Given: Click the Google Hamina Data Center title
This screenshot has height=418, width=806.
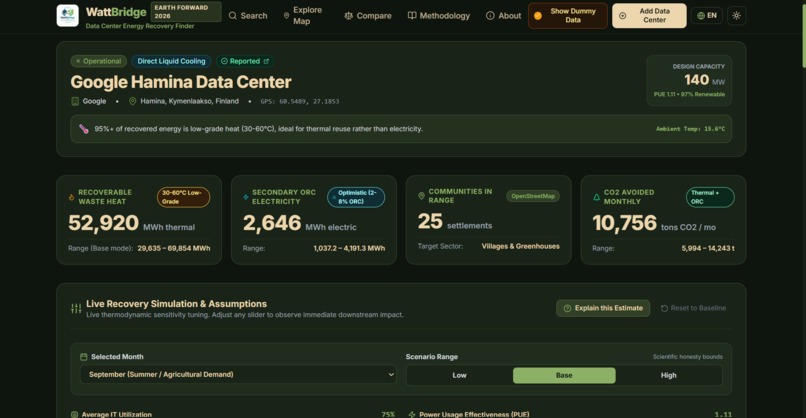Looking at the screenshot, I should pos(181,82).
